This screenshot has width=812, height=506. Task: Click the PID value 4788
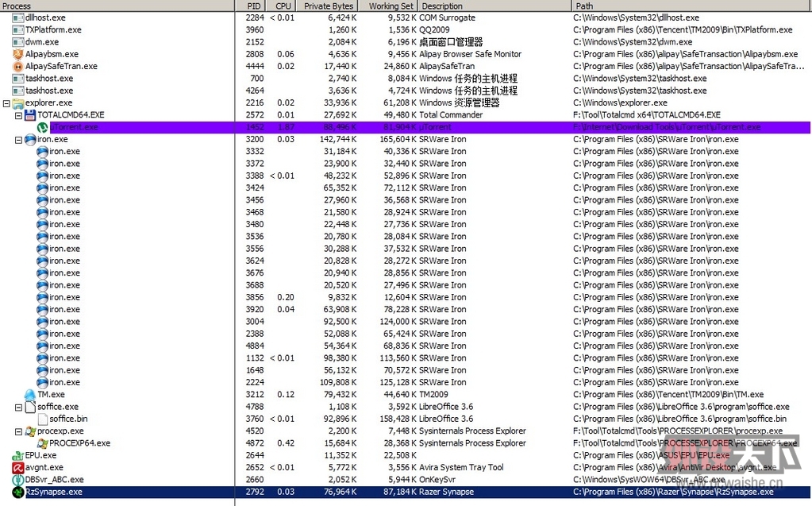point(254,407)
